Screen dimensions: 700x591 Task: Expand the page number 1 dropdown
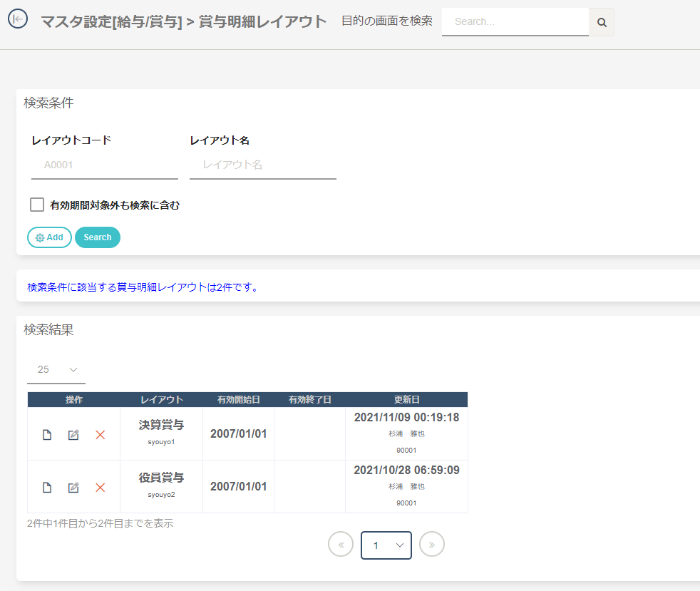tap(386, 545)
